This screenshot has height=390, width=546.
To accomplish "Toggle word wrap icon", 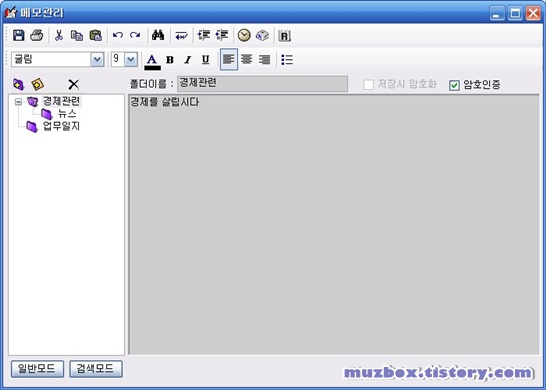I will pos(181,36).
